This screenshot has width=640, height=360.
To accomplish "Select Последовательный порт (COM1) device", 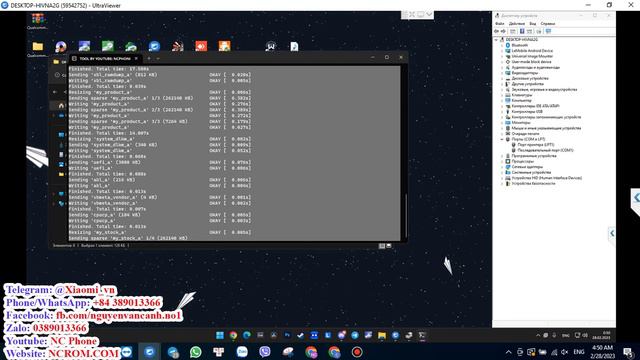I will point(545,150).
